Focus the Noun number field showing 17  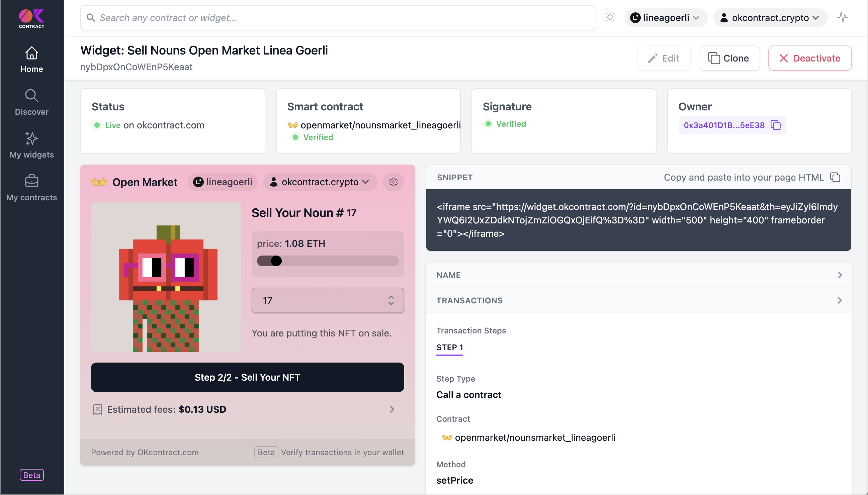[x=328, y=300]
